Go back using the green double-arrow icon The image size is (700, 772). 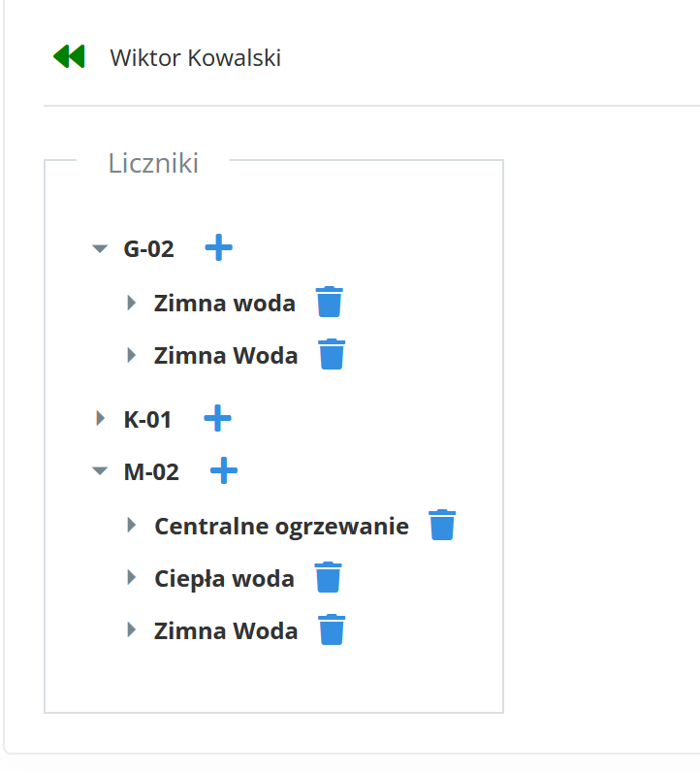(x=69, y=57)
